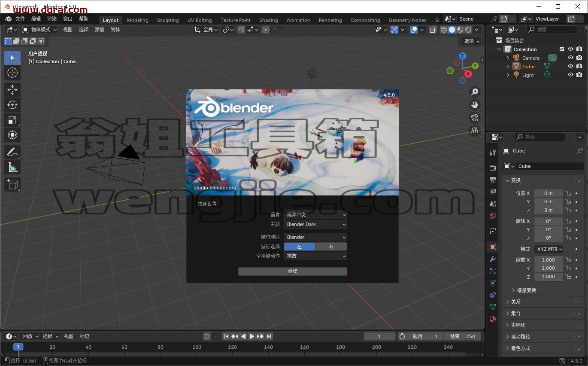
Task: Set mouse select to right (右)
Action: [331, 246]
